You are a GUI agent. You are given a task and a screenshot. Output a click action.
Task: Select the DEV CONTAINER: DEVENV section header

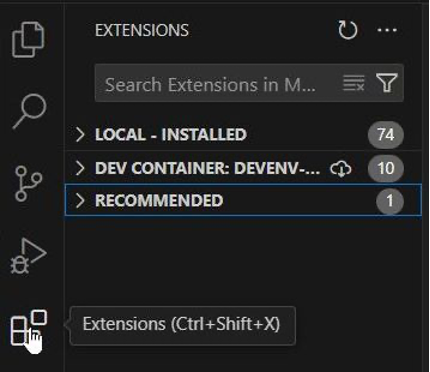(243, 168)
